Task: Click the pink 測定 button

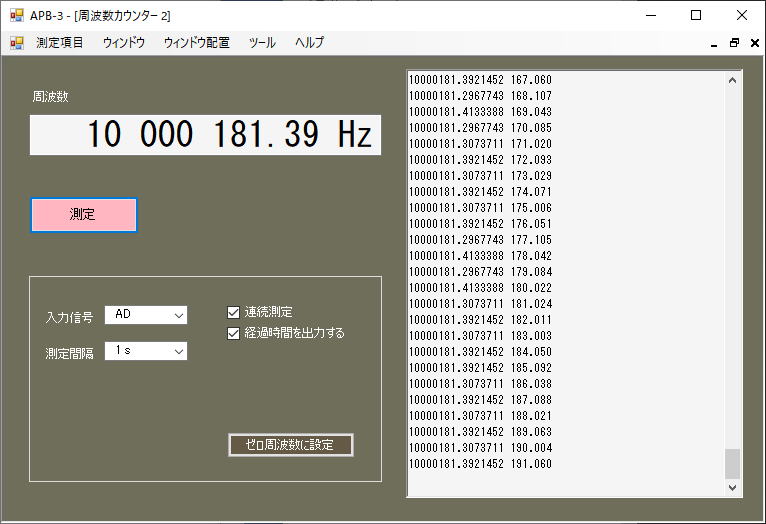Action: coord(84,215)
